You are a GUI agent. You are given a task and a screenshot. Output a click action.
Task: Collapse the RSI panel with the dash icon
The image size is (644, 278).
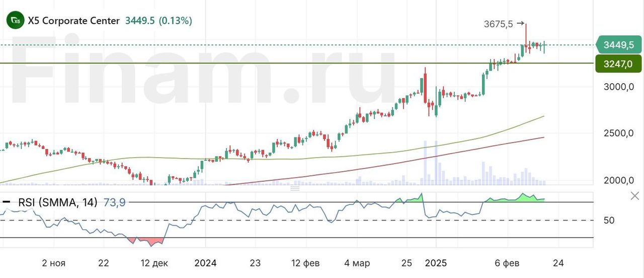point(7,202)
